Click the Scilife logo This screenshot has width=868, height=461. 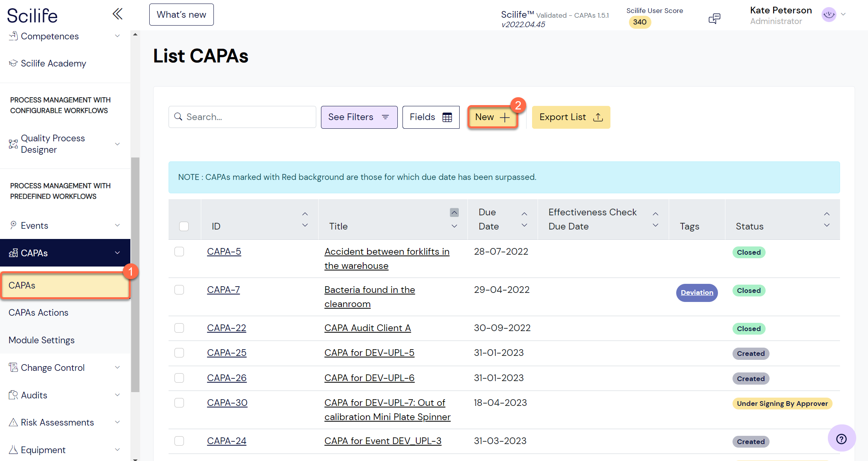click(32, 15)
